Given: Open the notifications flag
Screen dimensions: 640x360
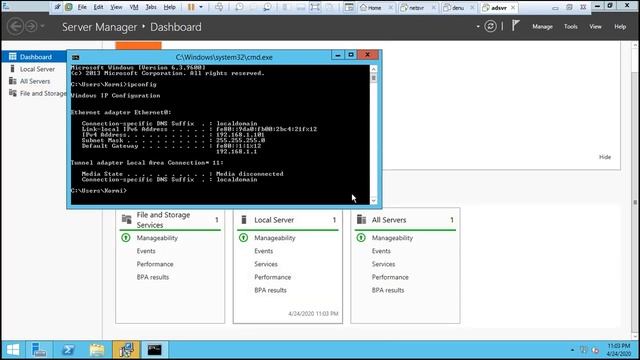Looking at the screenshot, I should click(516, 26).
